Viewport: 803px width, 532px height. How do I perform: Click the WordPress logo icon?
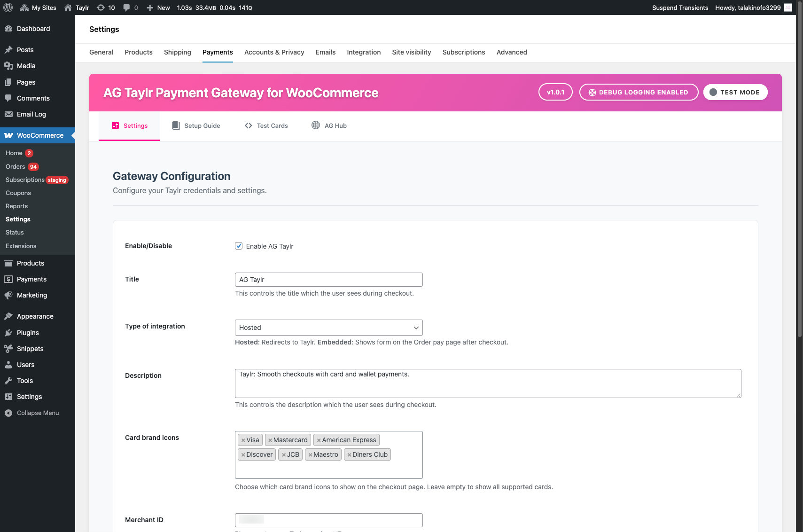(x=8, y=8)
